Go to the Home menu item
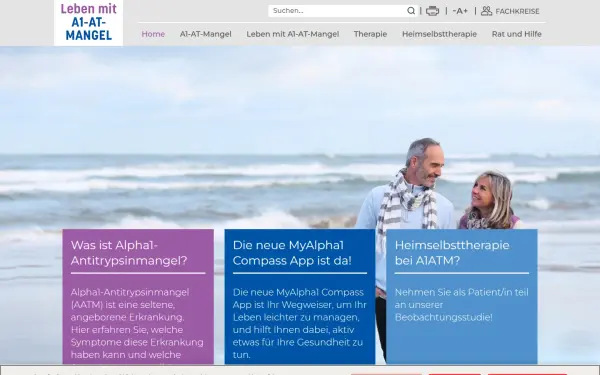Image resolution: width=600 pixels, height=375 pixels. [x=153, y=34]
